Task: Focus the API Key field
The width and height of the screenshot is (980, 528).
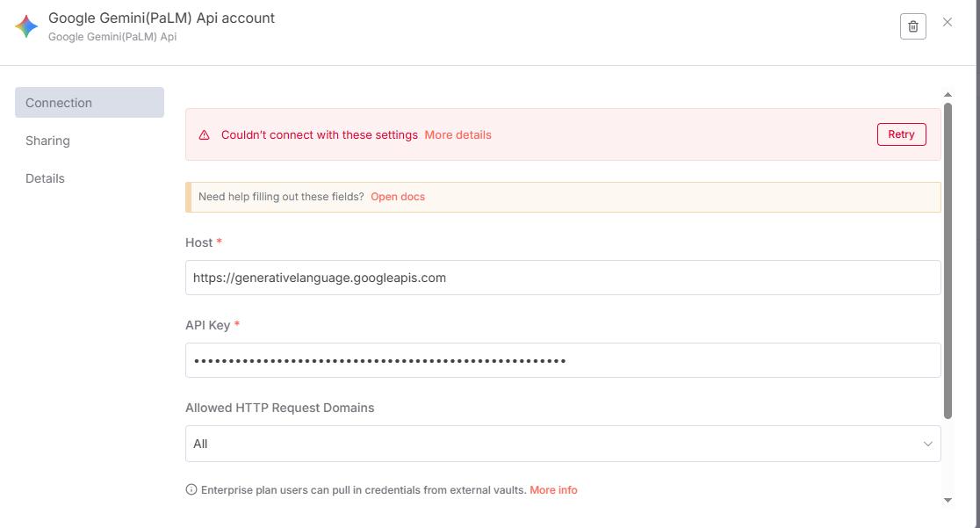Action: (x=563, y=360)
